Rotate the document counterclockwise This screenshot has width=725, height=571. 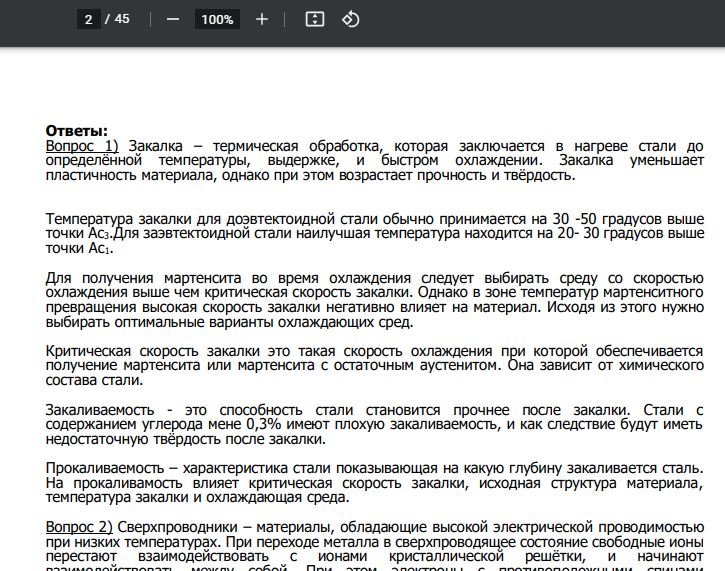[x=350, y=19]
